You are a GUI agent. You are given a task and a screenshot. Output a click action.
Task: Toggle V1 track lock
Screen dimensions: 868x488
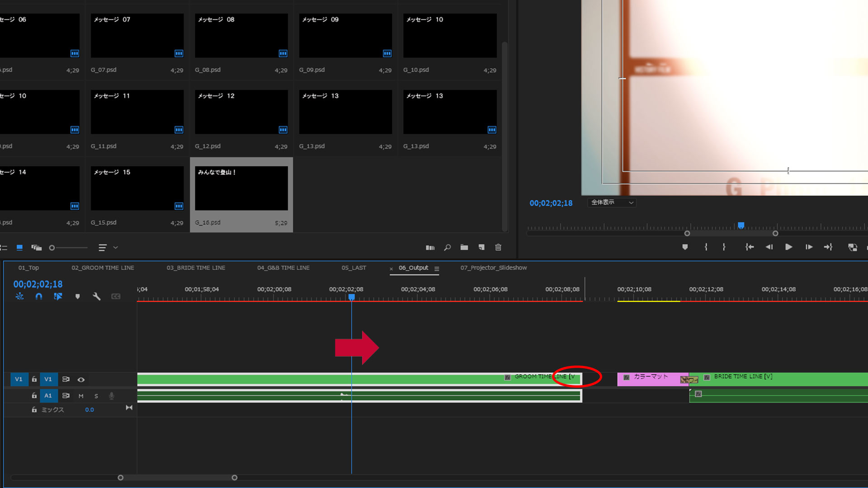(34, 380)
